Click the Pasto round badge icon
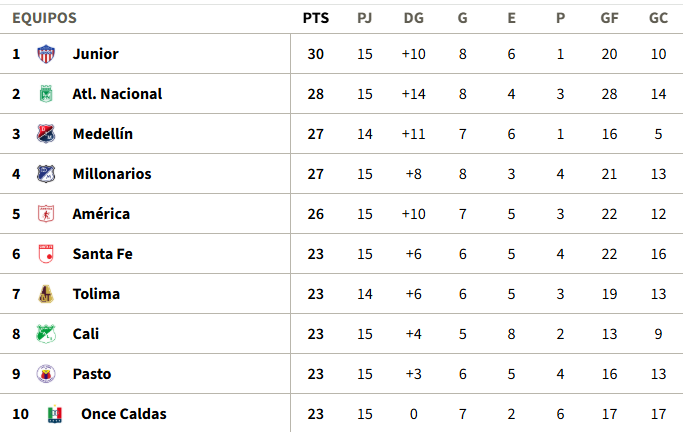This screenshot has width=683, height=432. 46,374
